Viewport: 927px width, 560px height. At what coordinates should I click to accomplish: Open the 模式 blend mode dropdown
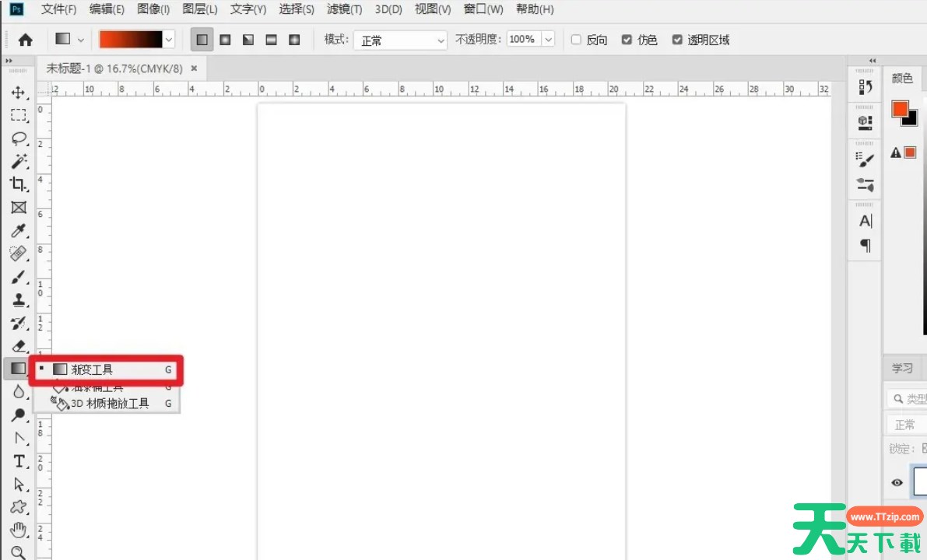pyautogui.click(x=401, y=40)
